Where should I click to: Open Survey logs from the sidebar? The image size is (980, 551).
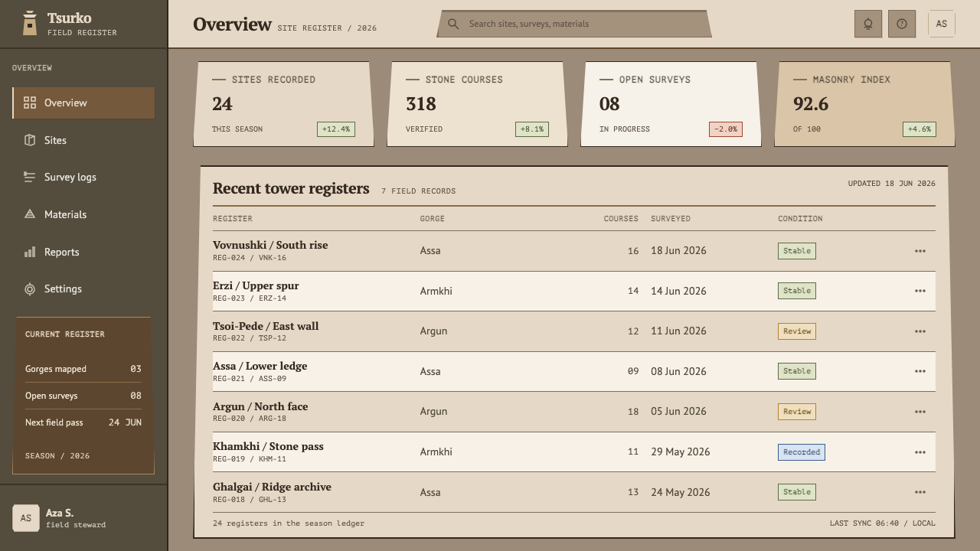pos(83,177)
